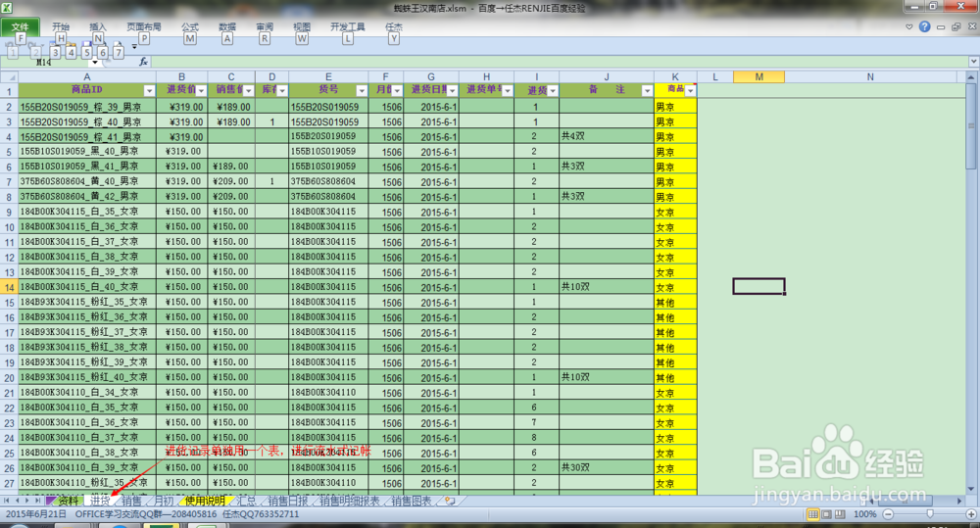Expand the formula bar with the chevron
The image size is (980, 528).
point(974,62)
